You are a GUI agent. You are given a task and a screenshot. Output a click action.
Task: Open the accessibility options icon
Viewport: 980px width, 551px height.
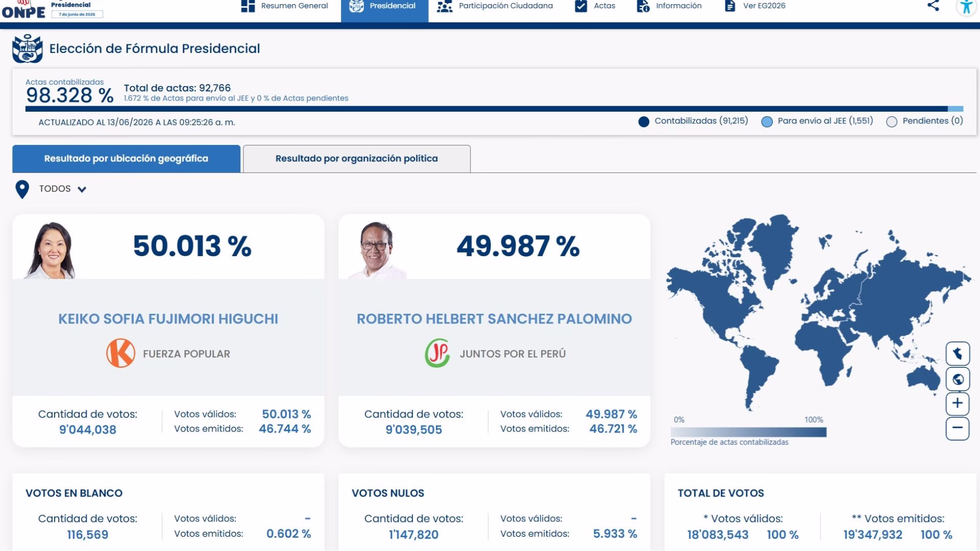coord(966,7)
